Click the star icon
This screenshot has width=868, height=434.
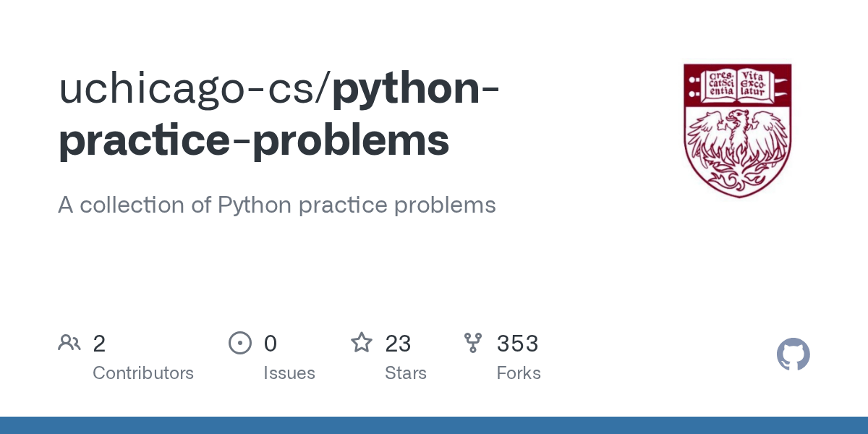(x=362, y=342)
